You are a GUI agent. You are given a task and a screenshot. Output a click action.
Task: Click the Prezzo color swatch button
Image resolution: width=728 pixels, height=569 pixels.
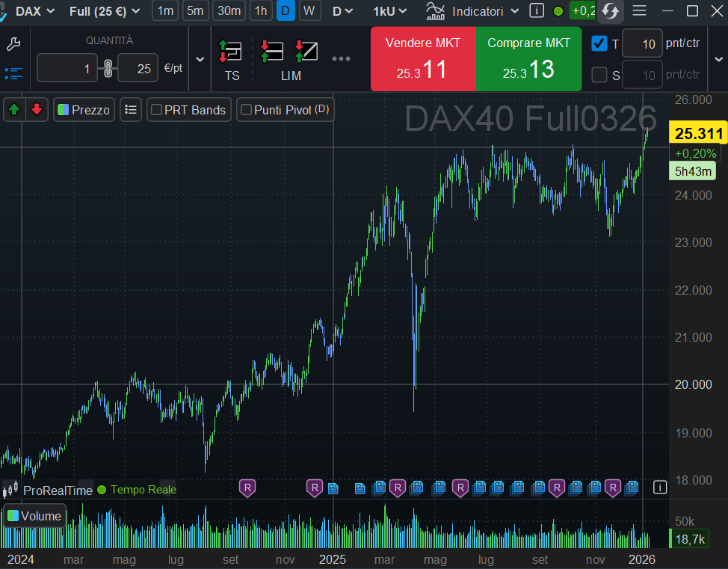click(x=64, y=110)
